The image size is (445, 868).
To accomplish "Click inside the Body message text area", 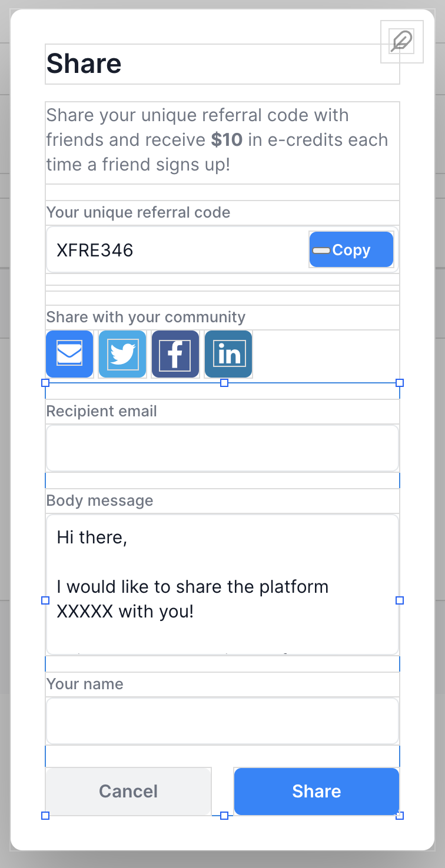I will 222,585.
